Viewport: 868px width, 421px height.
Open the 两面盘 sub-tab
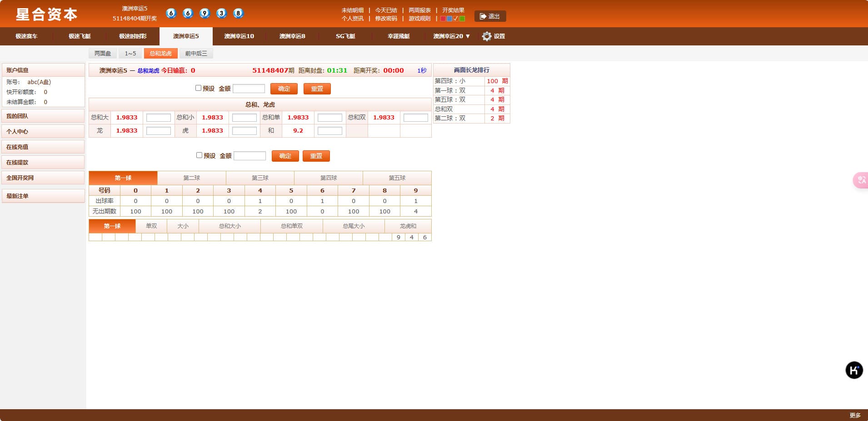(x=103, y=54)
